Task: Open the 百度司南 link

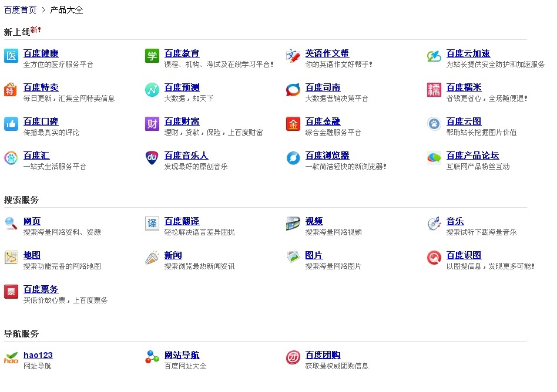Action: (x=323, y=87)
